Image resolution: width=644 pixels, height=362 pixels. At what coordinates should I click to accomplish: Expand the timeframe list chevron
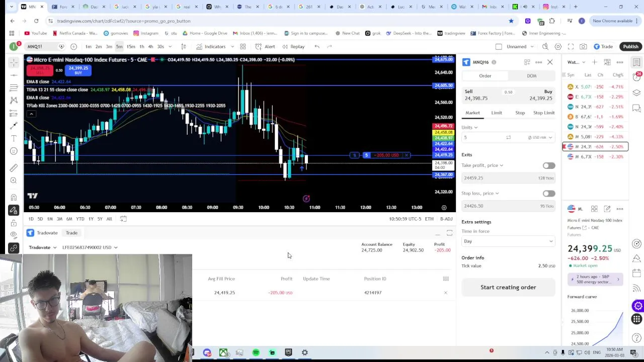[x=170, y=47]
